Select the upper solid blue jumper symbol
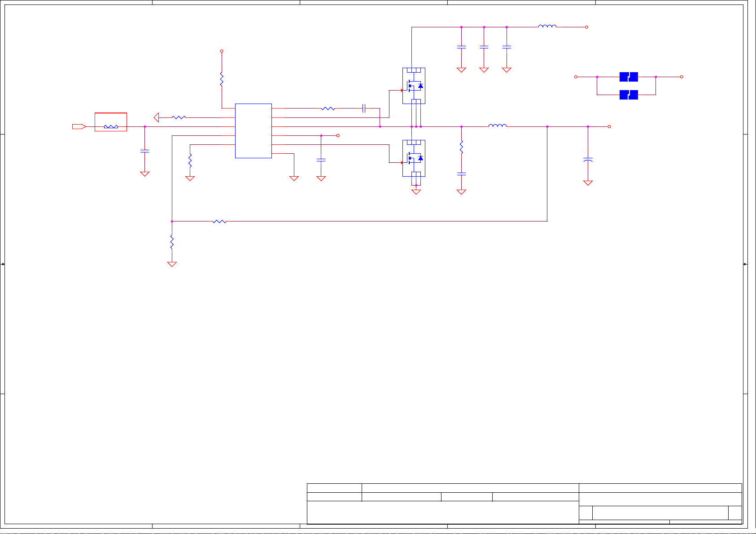The height and width of the screenshot is (534, 756). coord(629,77)
